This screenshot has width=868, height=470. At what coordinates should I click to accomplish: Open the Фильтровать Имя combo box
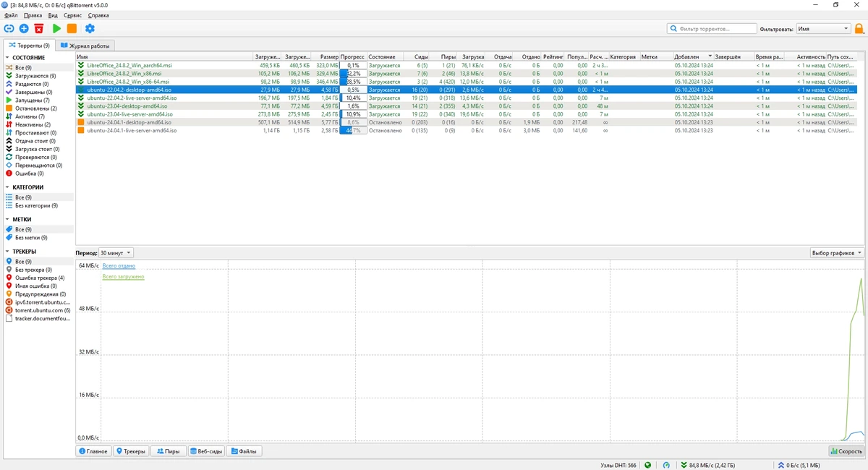click(x=823, y=29)
